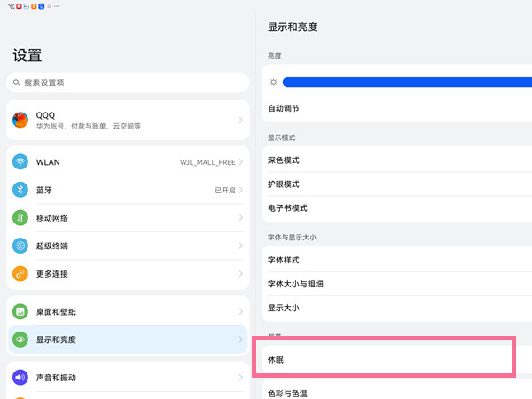Open 字体大小与粗细 setting
Viewport: 532px width, 399px height.
tap(390, 284)
